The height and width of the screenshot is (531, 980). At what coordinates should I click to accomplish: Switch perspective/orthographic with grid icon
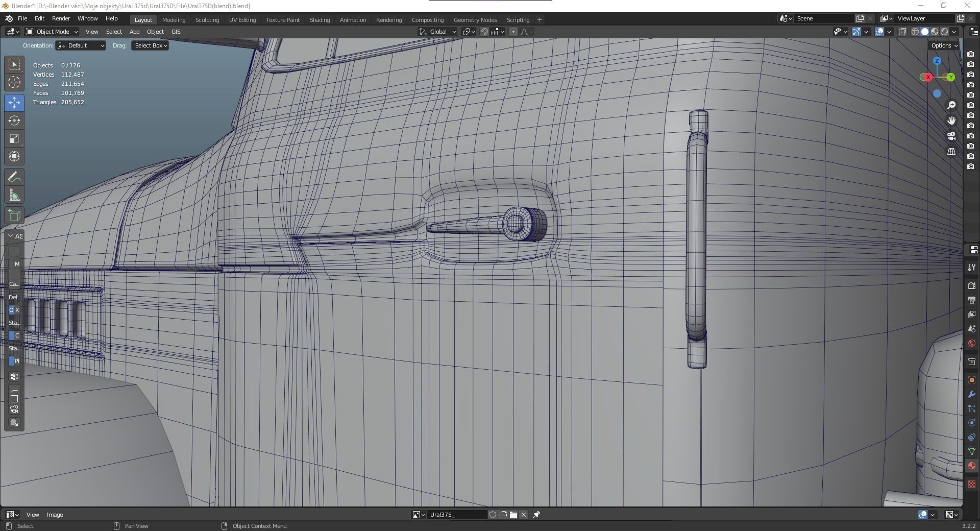click(951, 152)
